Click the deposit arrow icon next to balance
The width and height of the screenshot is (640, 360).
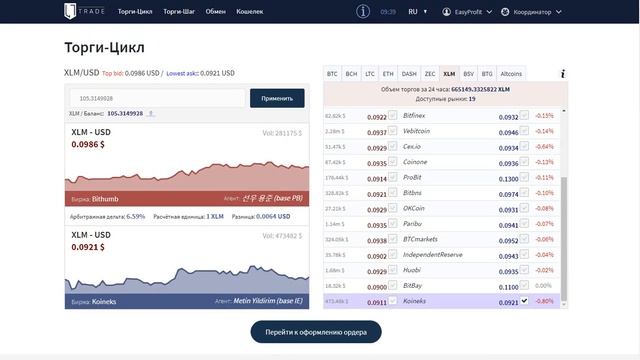[151, 113]
